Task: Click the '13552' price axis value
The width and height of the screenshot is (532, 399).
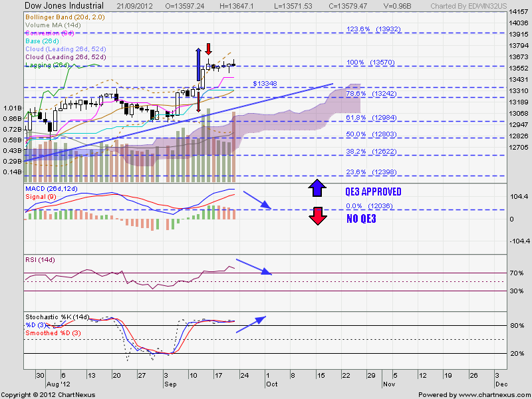Action: (519, 68)
